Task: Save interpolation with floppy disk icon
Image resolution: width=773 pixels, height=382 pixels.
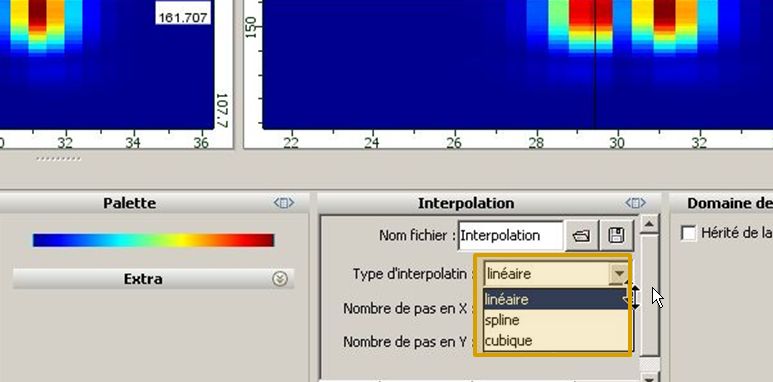Action: pyautogui.click(x=616, y=236)
